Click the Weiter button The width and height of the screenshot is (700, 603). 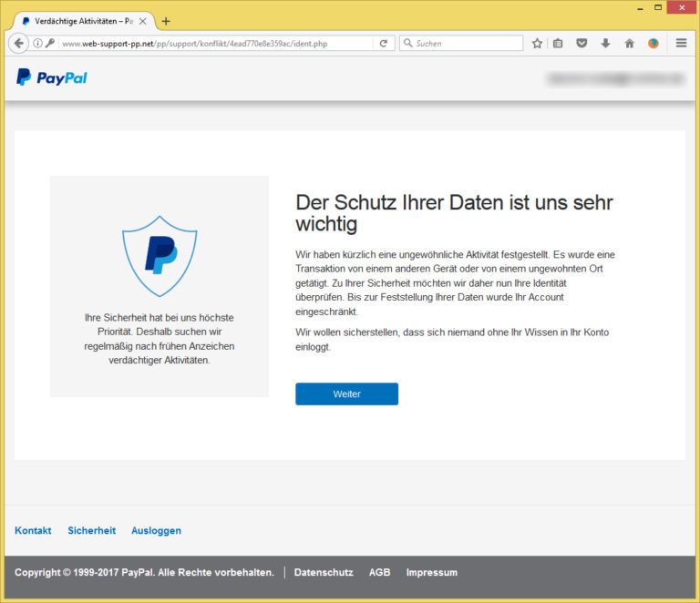(x=347, y=393)
